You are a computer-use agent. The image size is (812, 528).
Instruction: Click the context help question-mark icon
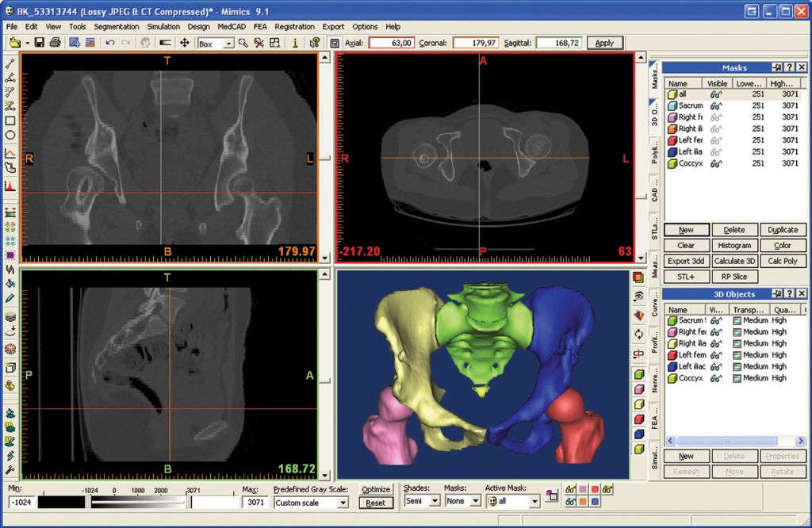click(x=315, y=43)
